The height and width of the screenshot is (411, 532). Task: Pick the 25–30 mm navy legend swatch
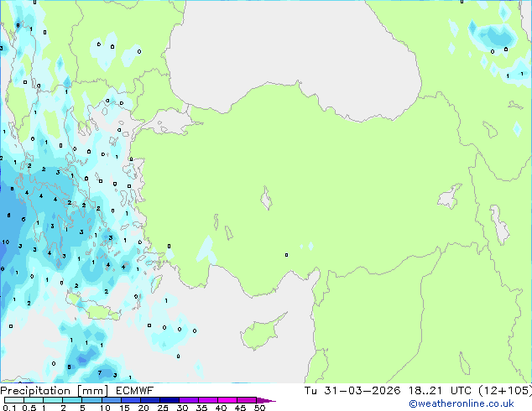[170, 400]
